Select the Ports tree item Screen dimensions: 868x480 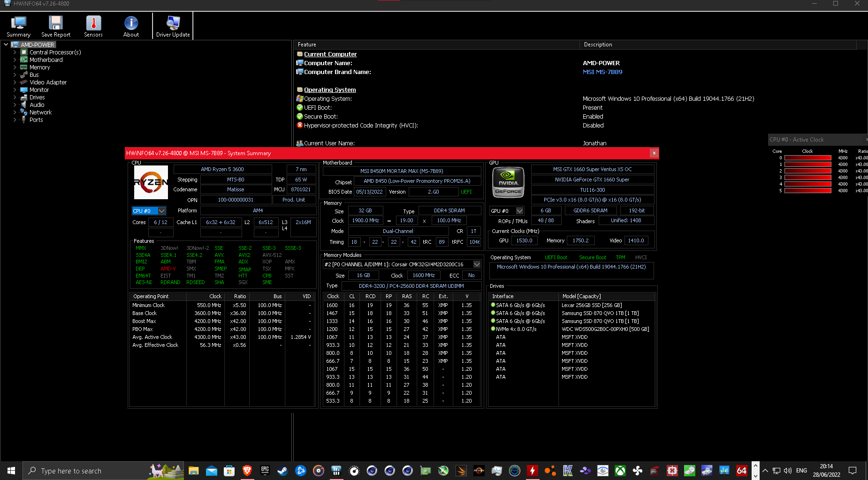pyautogui.click(x=36, y=120)
